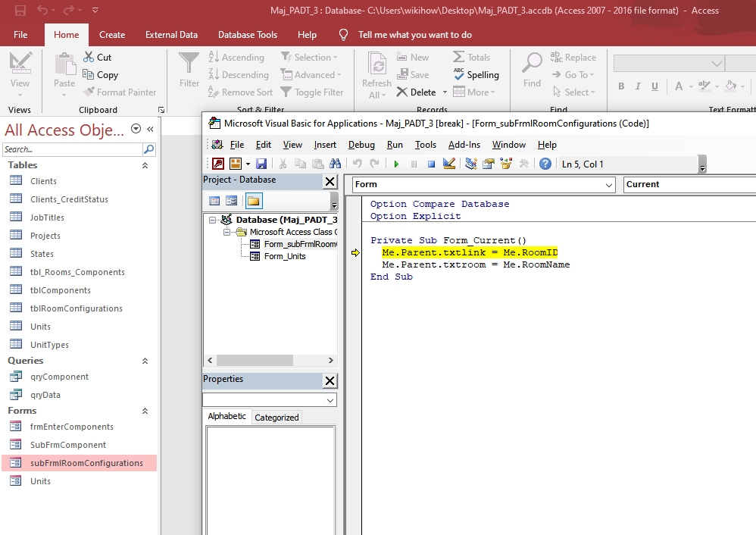Click the View Object icon in Project panel
This screenshot has height=535, width=756.
click(x=232, y=201)
